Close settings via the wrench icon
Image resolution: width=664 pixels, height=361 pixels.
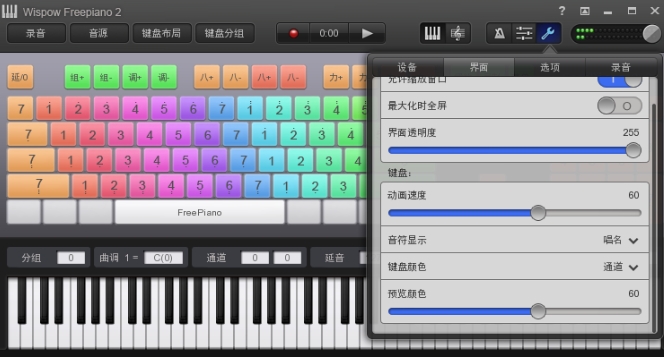(x=548, y=33)
